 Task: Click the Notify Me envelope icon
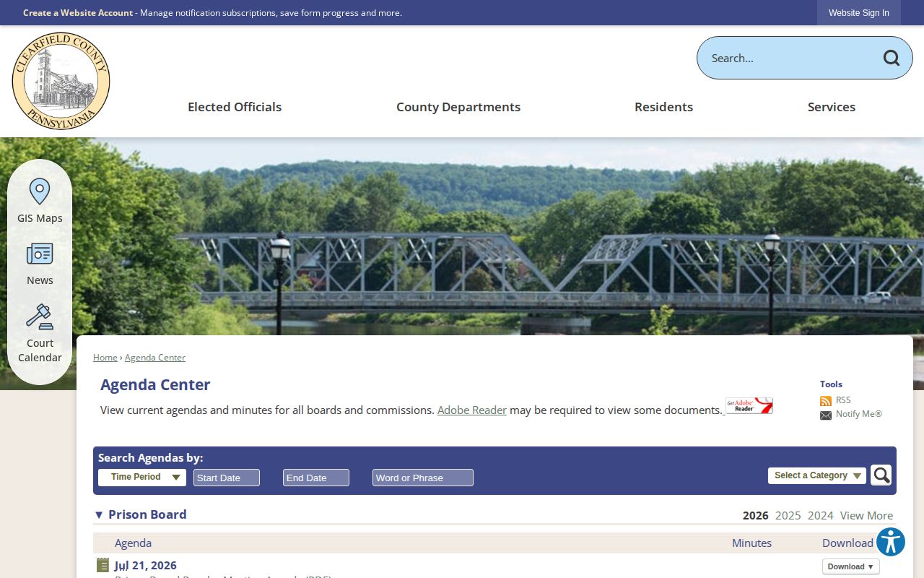click(826, 415)
